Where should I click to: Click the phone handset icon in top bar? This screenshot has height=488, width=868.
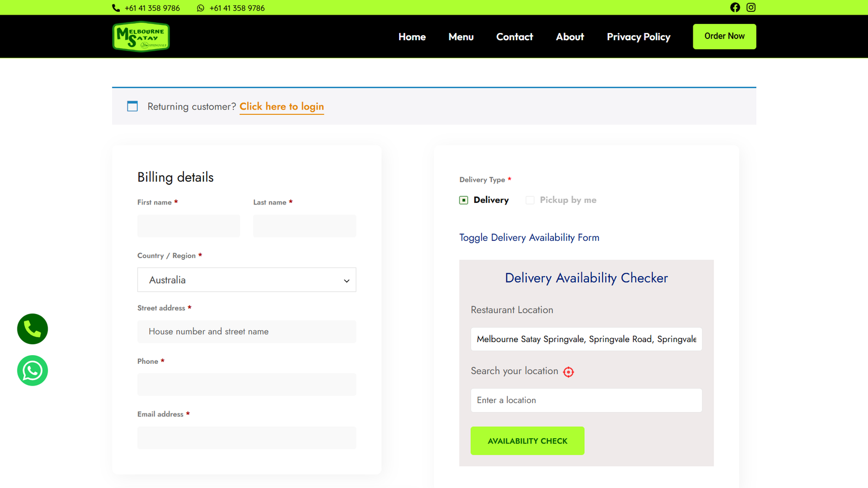pos(116,8)
